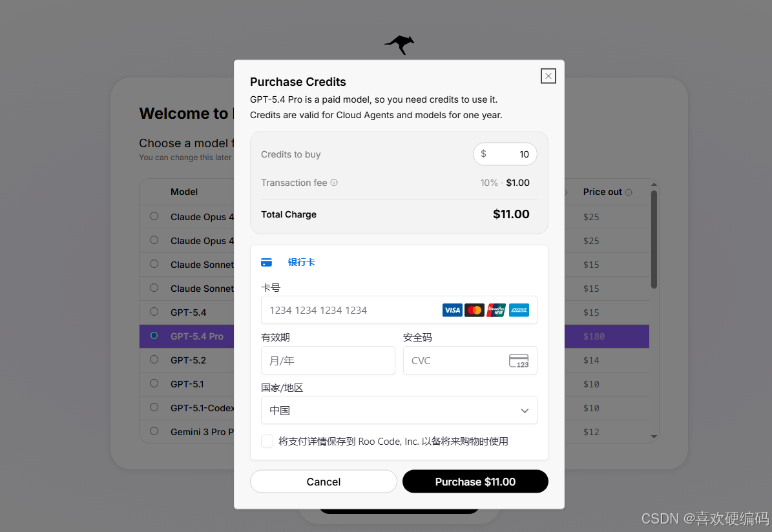
Task: Click the Price out info icon
Action: pos(628,192)
